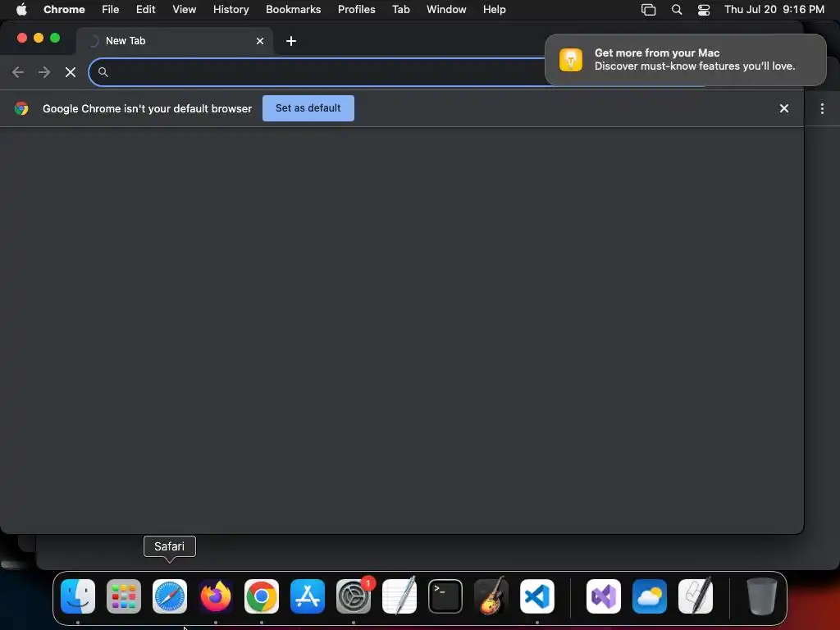Close the New Tab tab
840x630 pixels.
coord(260,41)
